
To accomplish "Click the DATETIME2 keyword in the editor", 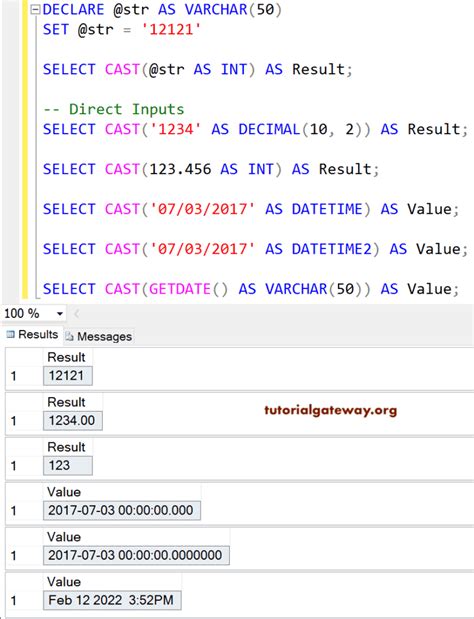I will pyautogui.click(x=332, y=249).
